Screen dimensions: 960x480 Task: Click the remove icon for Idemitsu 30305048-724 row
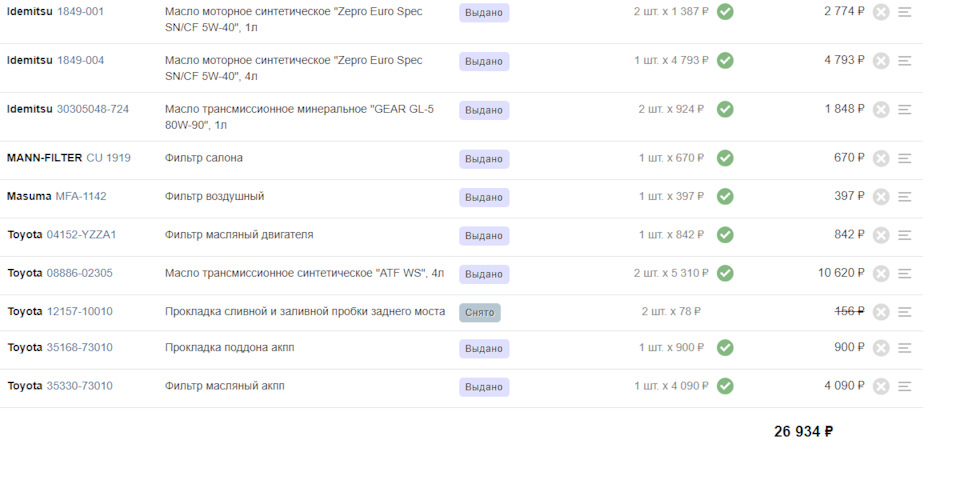880,110
